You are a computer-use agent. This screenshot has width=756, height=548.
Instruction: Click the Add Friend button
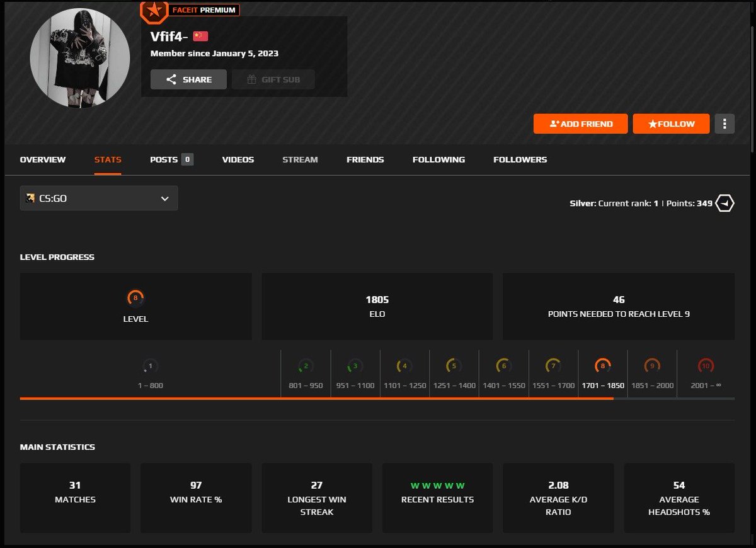pyautogui.click(x=580, y=123)
